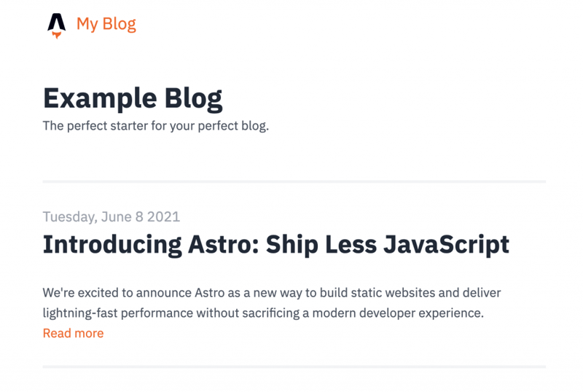The width and height of the screenshot is (583, 392).
Task: Click the orange flame under Astro logo
Action: tap(56, 34)
